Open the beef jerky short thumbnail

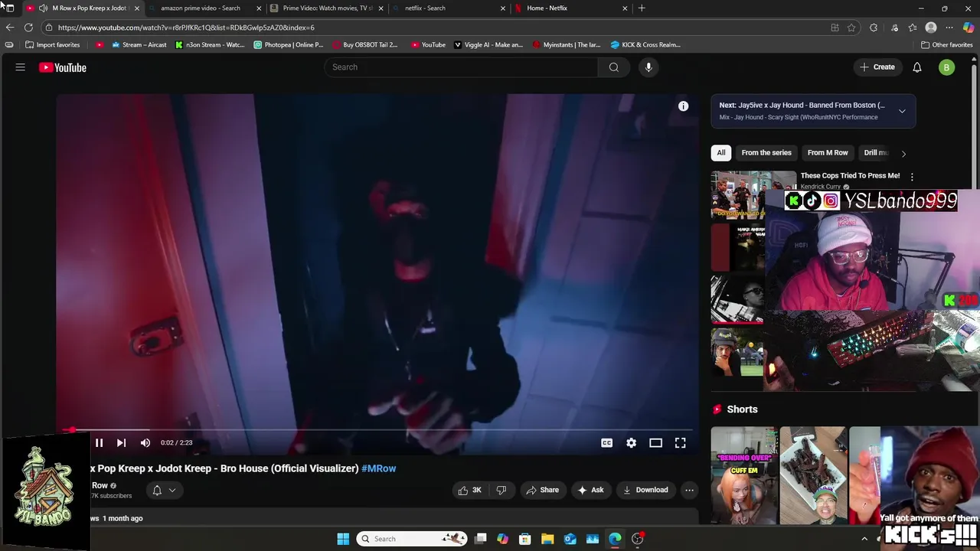pos(813,474)
